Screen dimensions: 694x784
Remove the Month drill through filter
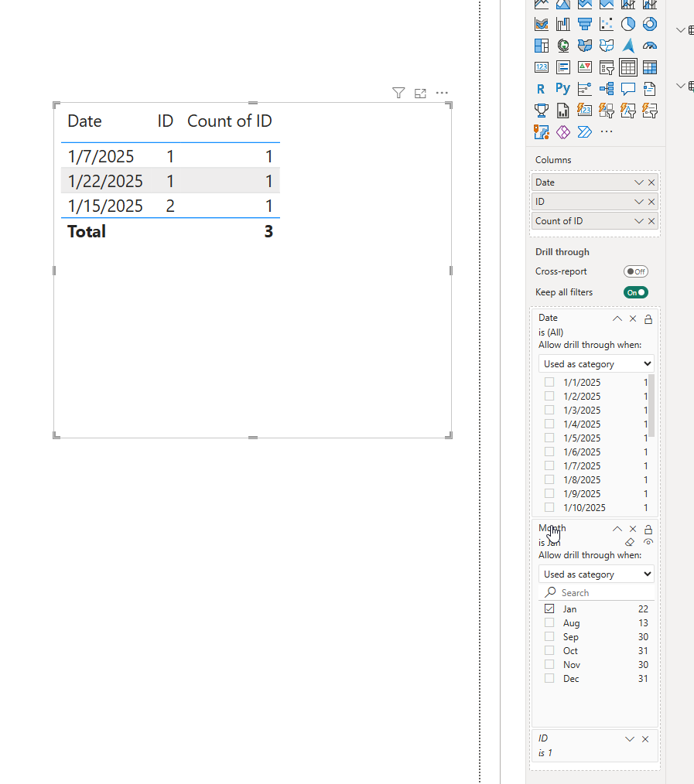coord(633,529)
